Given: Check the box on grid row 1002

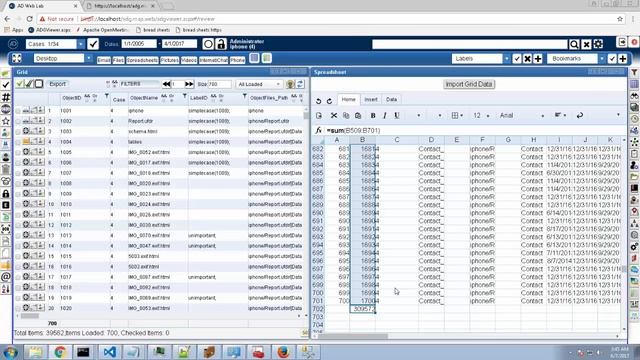Looking at the screenshot, I should point(18,121).
